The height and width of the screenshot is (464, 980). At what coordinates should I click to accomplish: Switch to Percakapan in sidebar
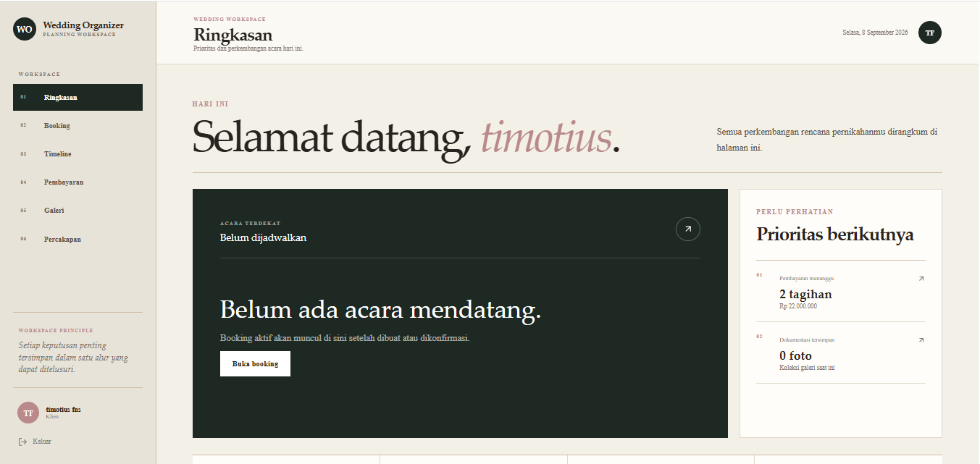(x=78, y=239)
